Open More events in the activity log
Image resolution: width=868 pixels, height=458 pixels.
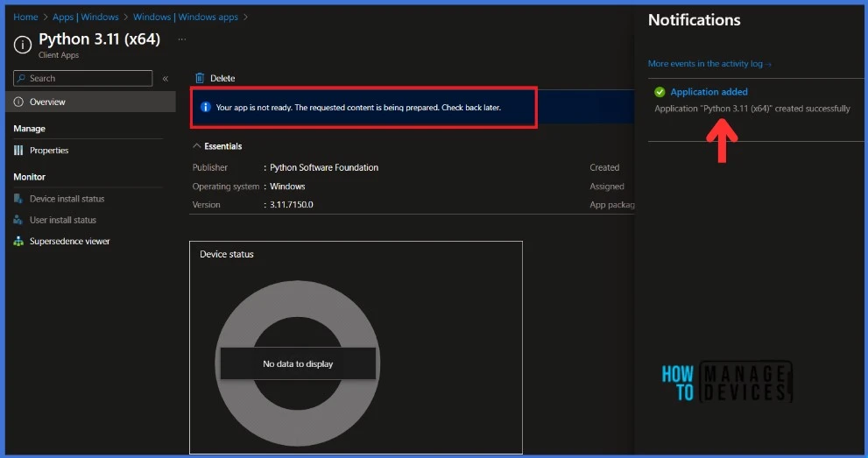coord(709,64)
